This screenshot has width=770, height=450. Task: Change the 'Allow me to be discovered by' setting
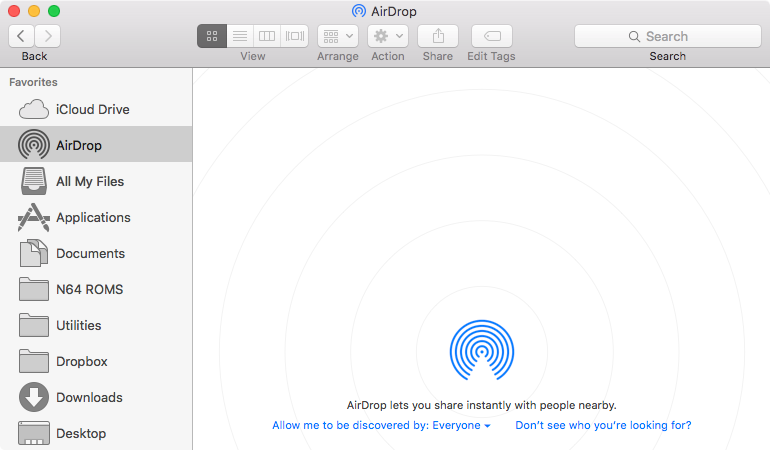(x=382, y=425)
